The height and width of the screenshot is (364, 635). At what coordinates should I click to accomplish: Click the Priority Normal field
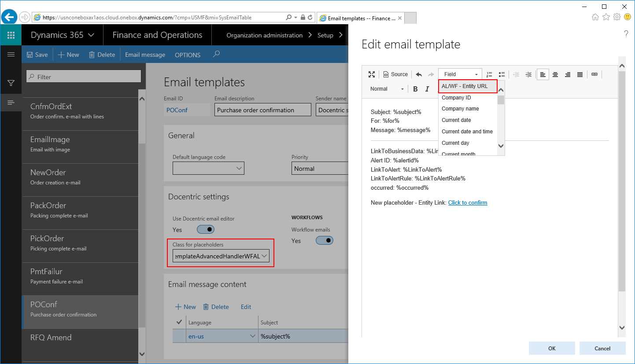click(320, 168)
